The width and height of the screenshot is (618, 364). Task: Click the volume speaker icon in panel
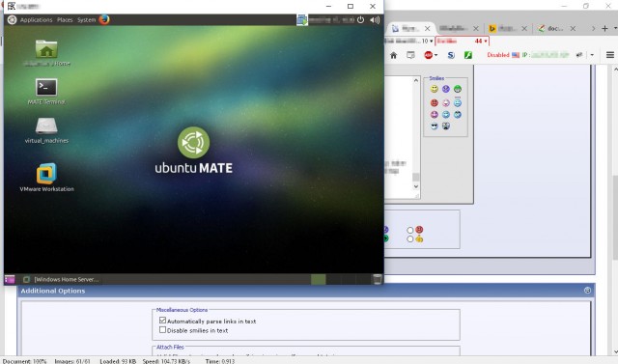(375, 19)
